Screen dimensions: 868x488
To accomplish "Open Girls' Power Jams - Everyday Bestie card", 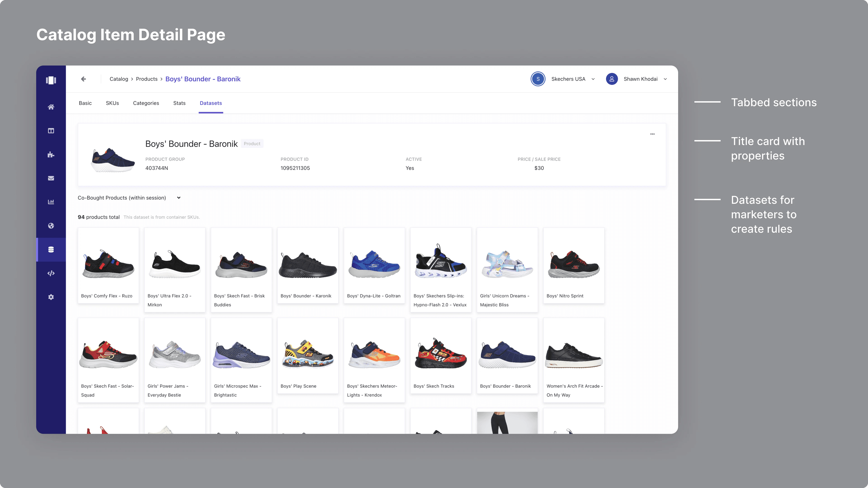I will coord(175,360).
